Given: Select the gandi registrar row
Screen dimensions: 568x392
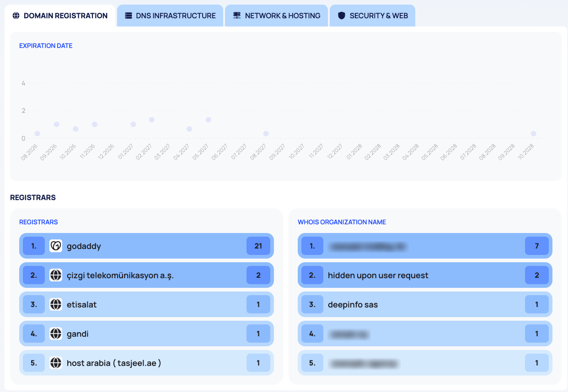Looking at the screenshot, I should (x=146, y=334).
